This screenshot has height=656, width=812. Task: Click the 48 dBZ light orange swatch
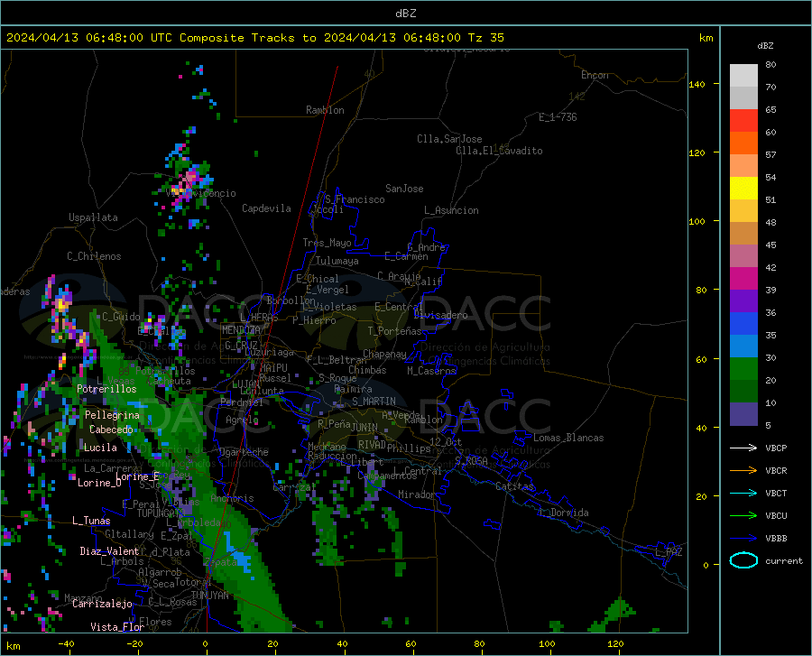coord(743,233)
